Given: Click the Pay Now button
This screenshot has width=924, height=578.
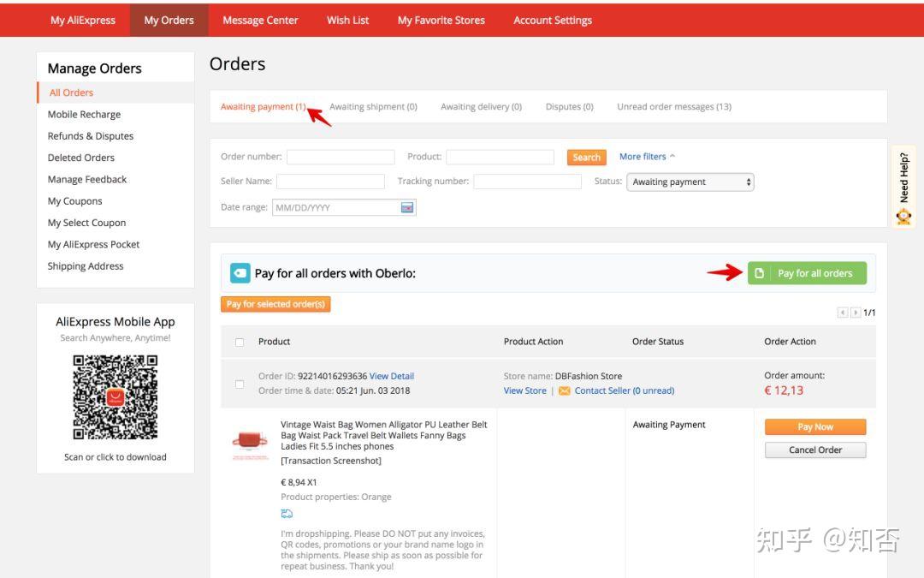Looking at the screenshot, I should 815,427.
